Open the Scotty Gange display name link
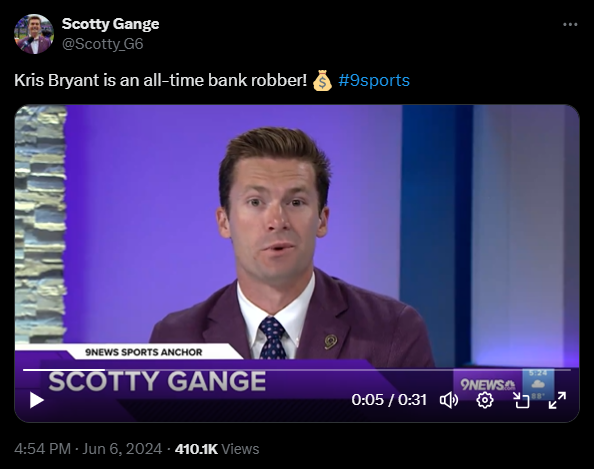 click(111, 24)
